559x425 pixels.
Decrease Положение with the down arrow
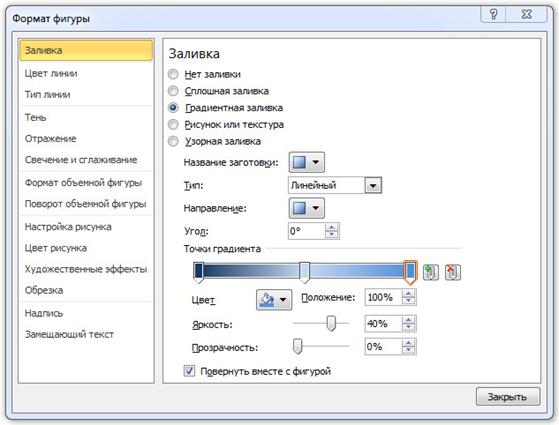[409, 301]
